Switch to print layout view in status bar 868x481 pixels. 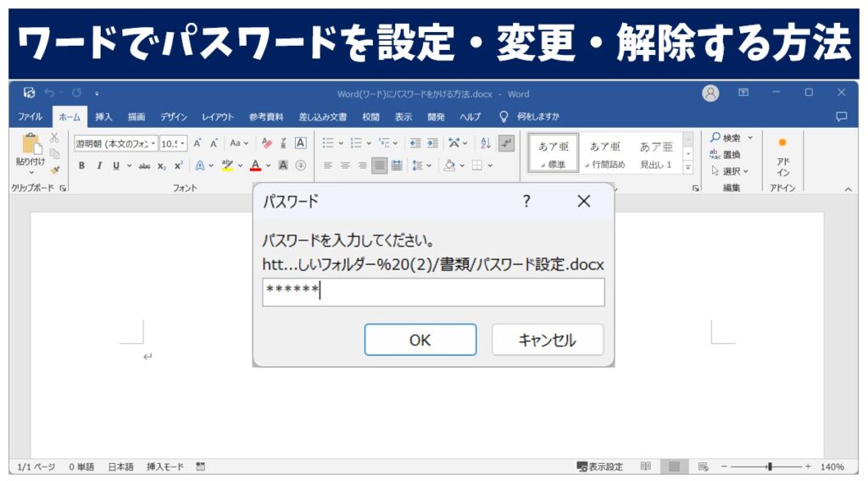[x=674, y=467]
